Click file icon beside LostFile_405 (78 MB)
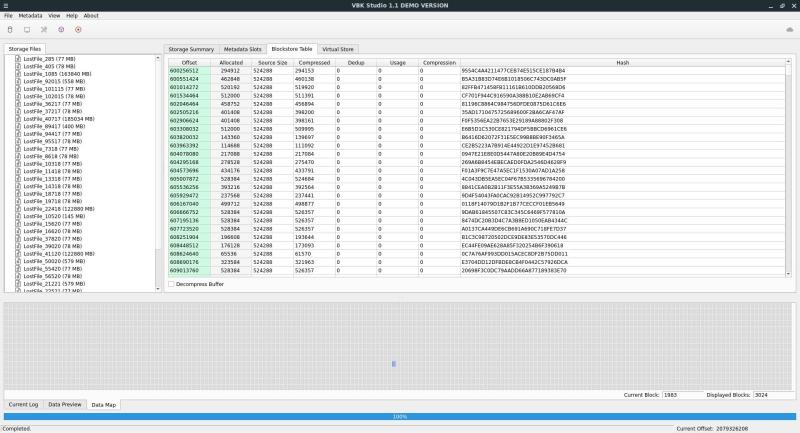Image resolution: width=800 pixels, height=433 pixels. tap(18, 66)
